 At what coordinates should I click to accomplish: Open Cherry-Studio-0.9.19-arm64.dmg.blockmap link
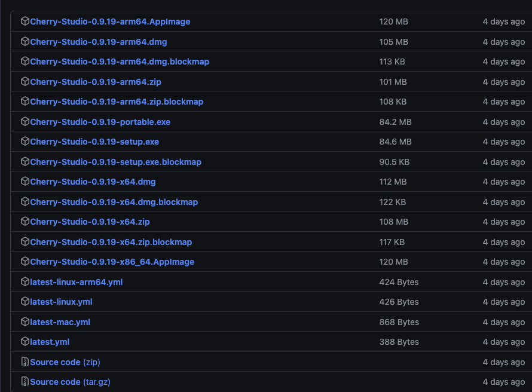pyautogui.click(x=120, y=62)
